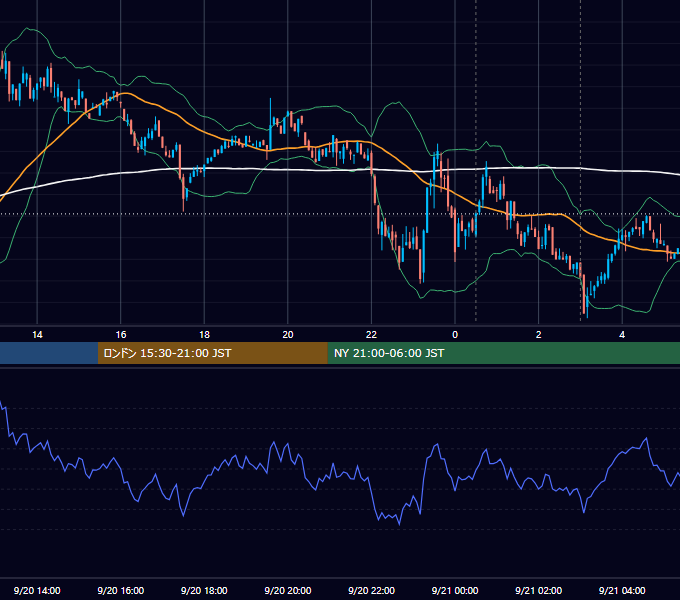Click the ロンドン 15:30-21:00 JST session bar
This screenshot has width=680, height=600.
pos(212,353)
